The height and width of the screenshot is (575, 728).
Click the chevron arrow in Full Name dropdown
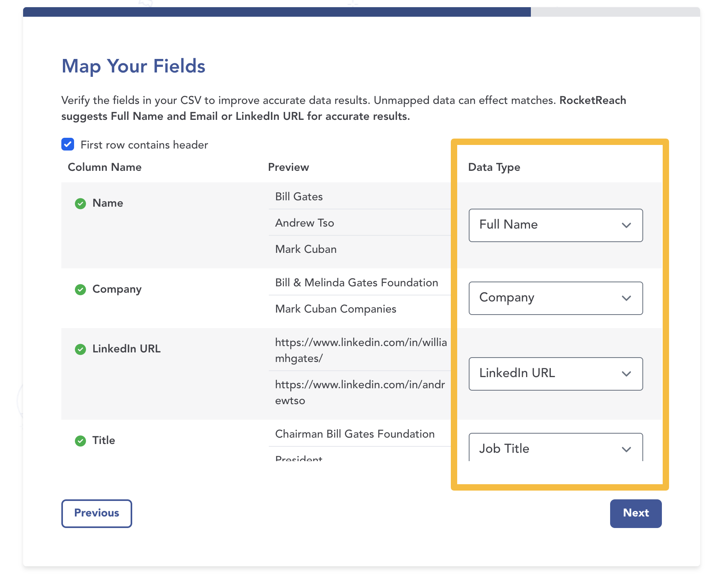tap(626, 225)
